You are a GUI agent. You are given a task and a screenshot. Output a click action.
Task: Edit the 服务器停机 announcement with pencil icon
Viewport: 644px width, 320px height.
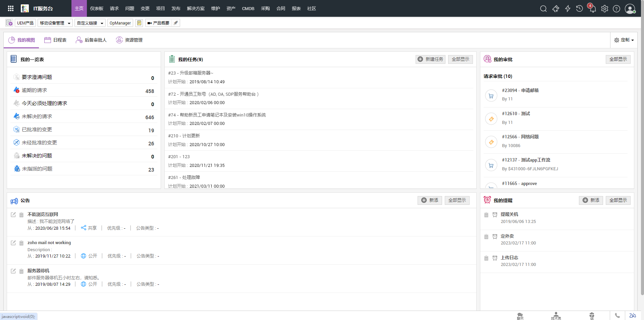13,271
